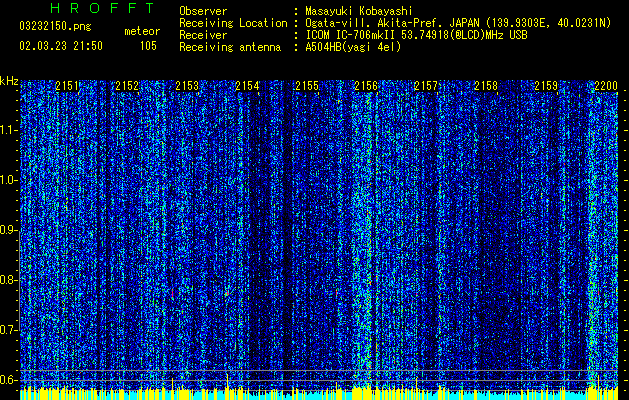Click the 2155 time marker
This screenshot has width=629, height=400.
click(x=307, y=86)
